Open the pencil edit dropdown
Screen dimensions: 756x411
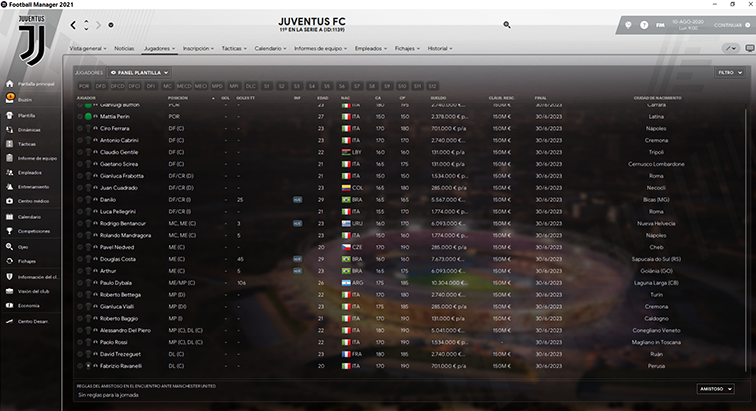tap(731, 48)
